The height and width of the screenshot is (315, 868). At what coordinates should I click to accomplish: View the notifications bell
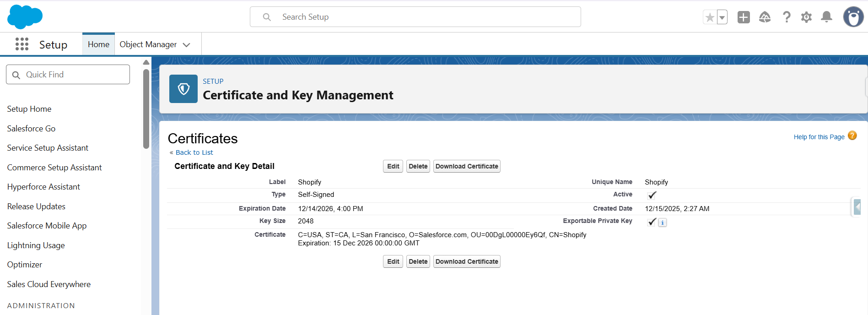826,17
